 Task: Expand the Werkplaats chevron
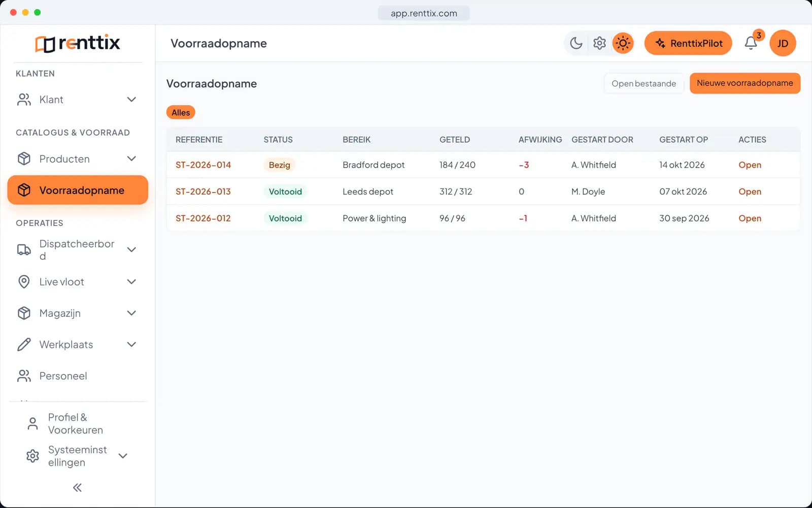pyautogui.click(x=131, y=344)
